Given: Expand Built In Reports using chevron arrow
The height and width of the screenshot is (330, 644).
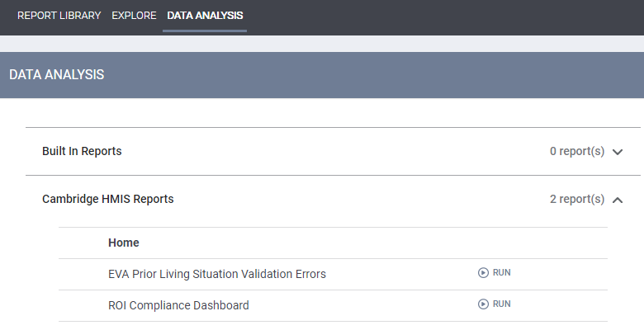Looking at the screenshot, I should tap(618, 153).
